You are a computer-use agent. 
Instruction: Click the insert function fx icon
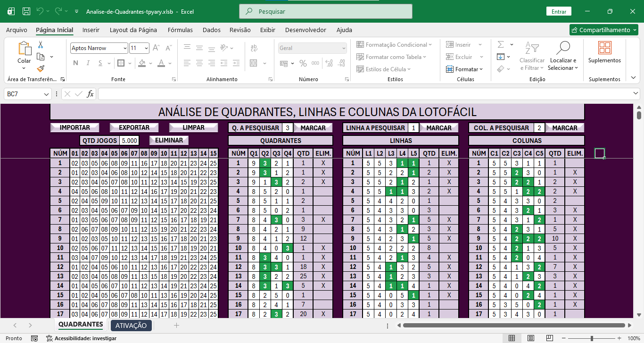[90, 94]
